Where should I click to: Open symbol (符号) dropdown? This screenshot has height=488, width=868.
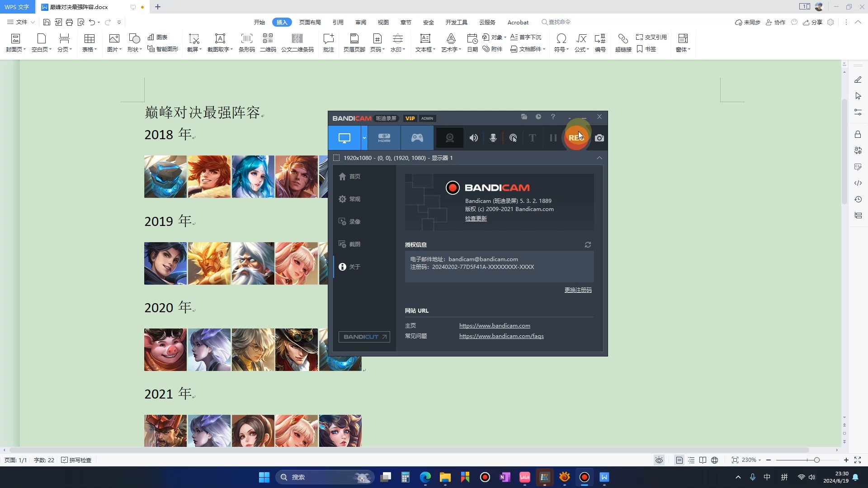(561, 49)
